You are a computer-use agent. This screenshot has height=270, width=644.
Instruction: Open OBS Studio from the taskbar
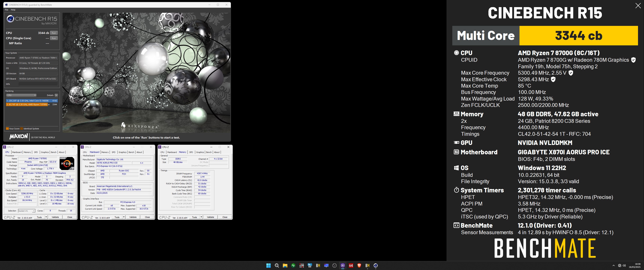[335, 265]
